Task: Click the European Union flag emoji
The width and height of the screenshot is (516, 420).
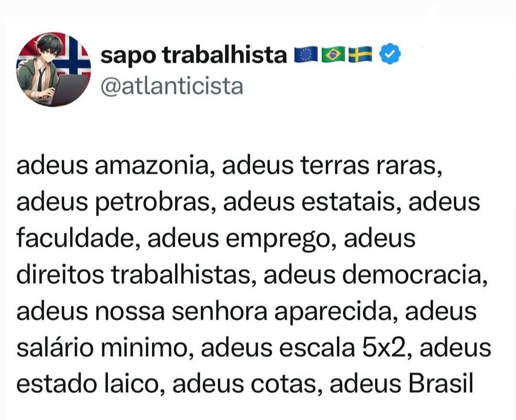Action: [306, 54]
